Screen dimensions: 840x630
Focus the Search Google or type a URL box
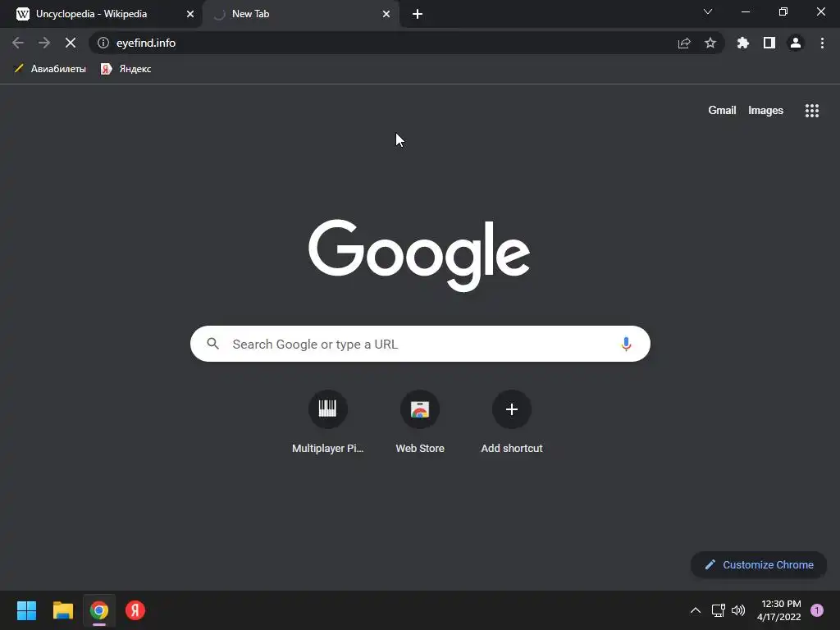(x=420, y=344)
